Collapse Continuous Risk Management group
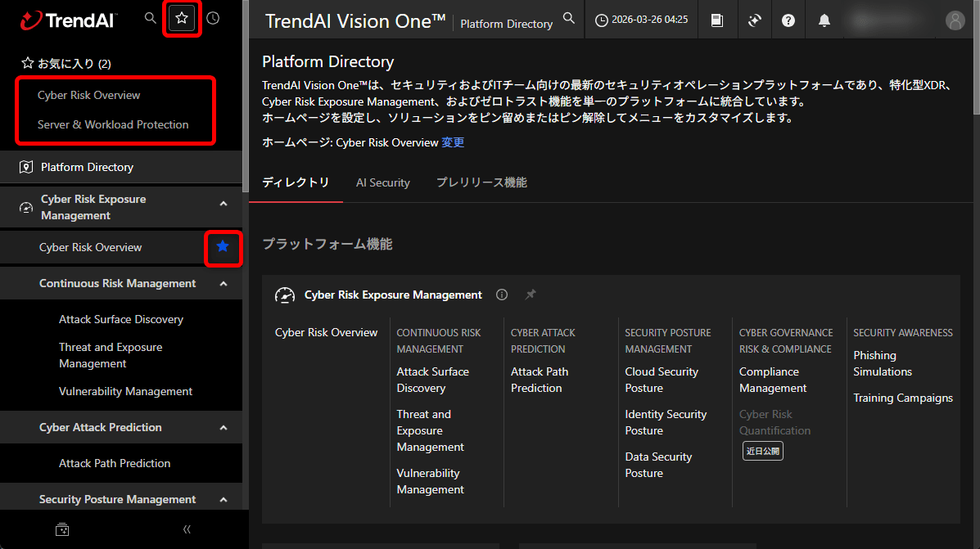This screenshot has width=980, height=549. point(224,284)
